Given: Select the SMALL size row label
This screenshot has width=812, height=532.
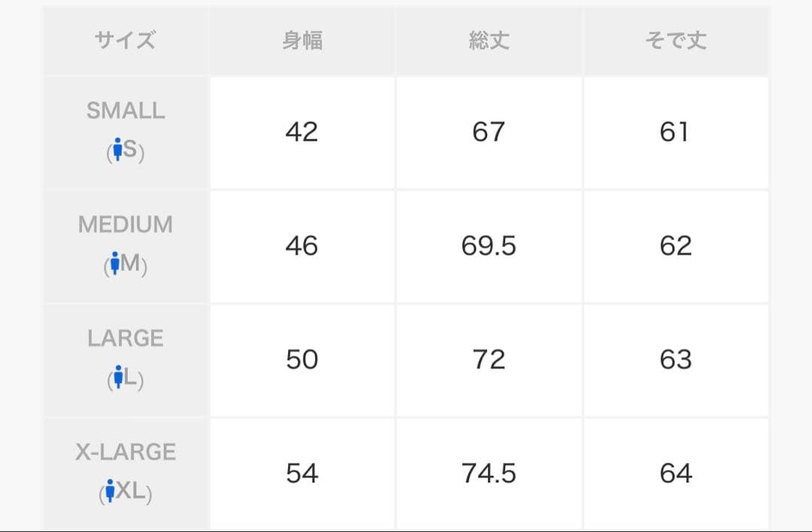Looking at the screenshot, I should pyautogui.click(x=125, y=111).
